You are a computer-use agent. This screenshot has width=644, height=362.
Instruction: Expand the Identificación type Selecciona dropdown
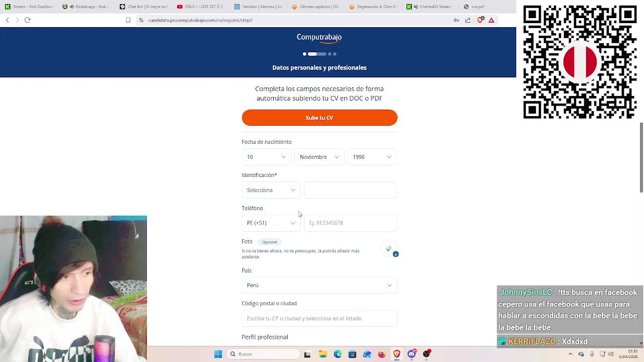point(271,190)
